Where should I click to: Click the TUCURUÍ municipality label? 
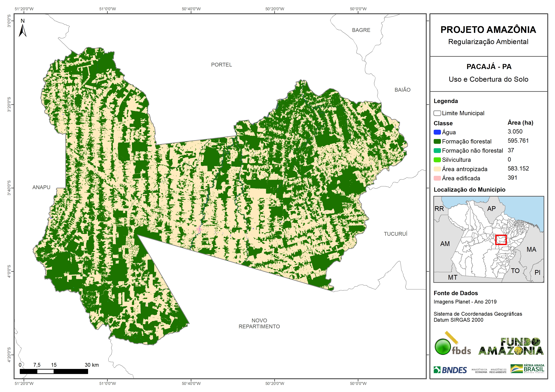coord(395,234)
